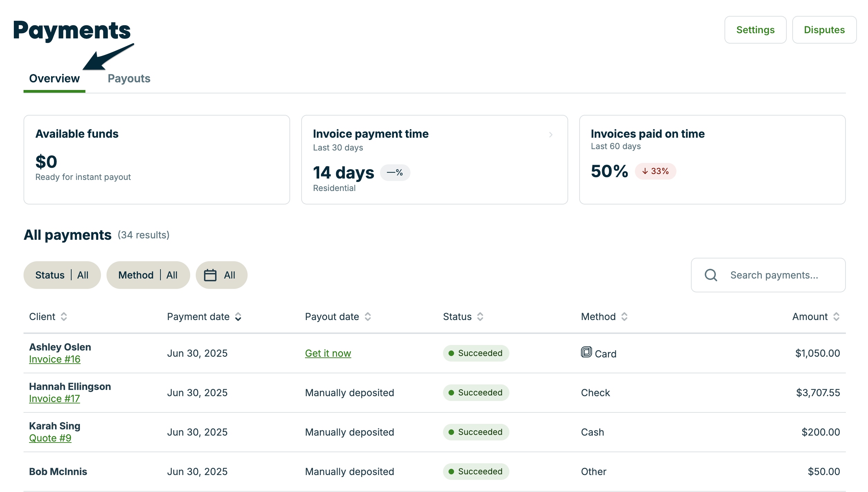Sort table by Client column arrows

point(64,317)
